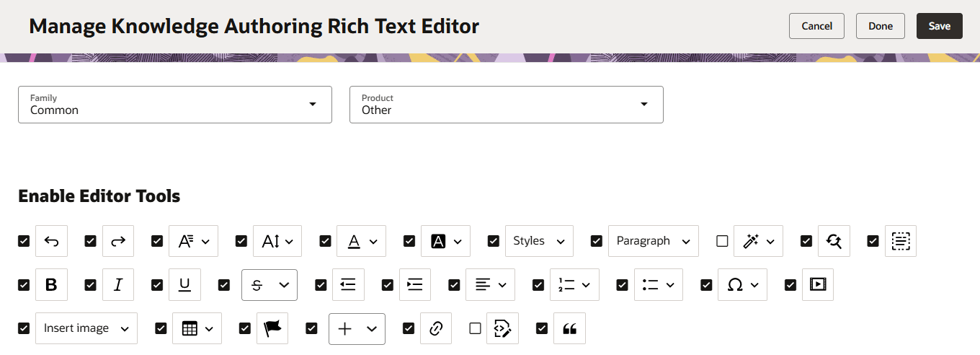Click the block quote icon
This screenshot has width=980, height=355.
coord(569,328)
